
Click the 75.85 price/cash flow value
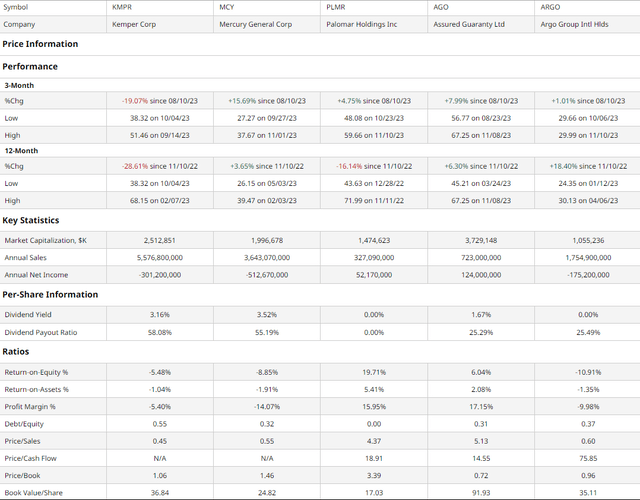pyautogui.click(x=588, y=459)
